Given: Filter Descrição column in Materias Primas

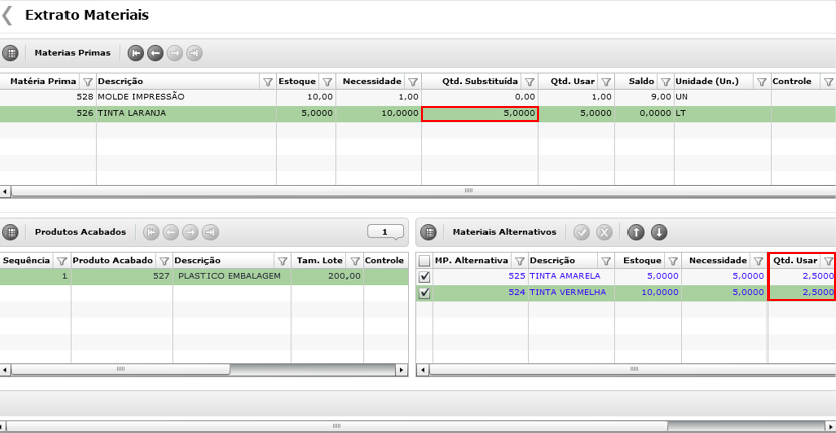Looking at the screenshot, I should [x=268, y=82].
